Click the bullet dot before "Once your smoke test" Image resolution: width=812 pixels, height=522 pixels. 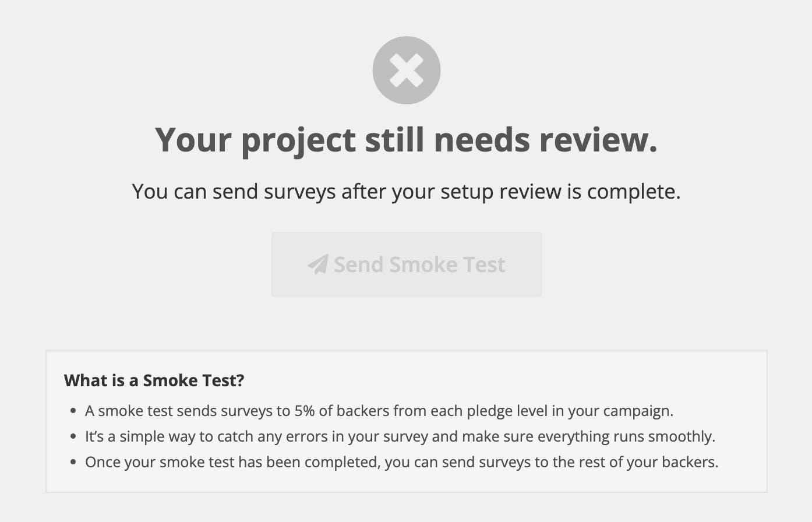point(73,462)
